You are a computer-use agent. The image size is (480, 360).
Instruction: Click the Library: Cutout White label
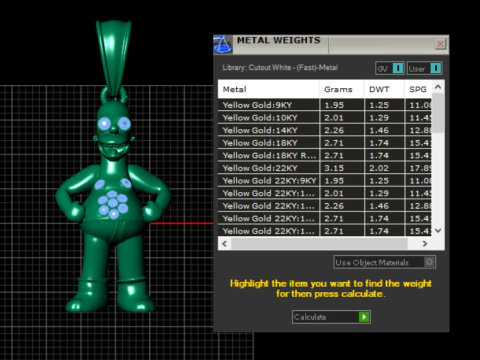point(280,68)
